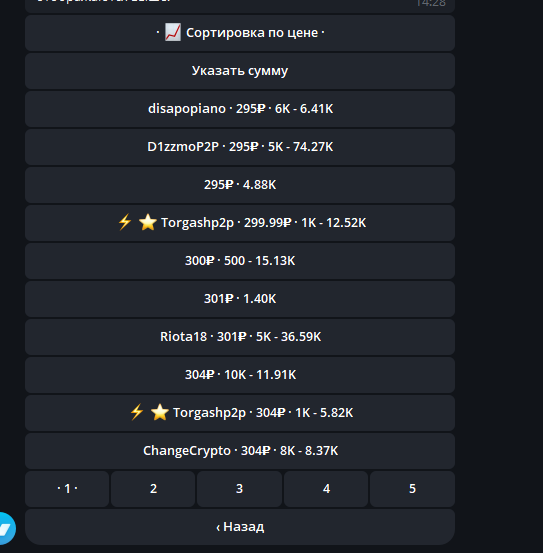Viewport: 543px width, 553px height.
Task: Click the star icon on Torgashp2p 299.99₽ offer
Action: pyautogui.click(x=147, y=223)
